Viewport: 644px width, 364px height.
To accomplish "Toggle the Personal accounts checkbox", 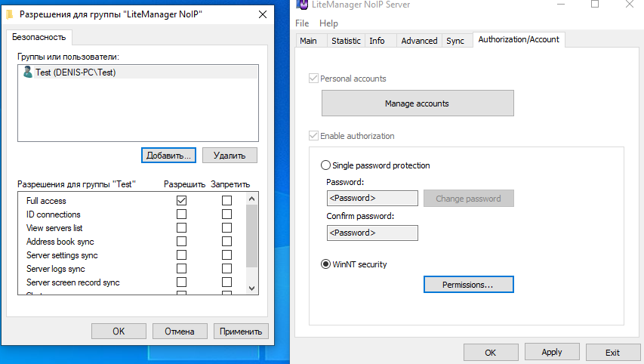I will 313,78.
